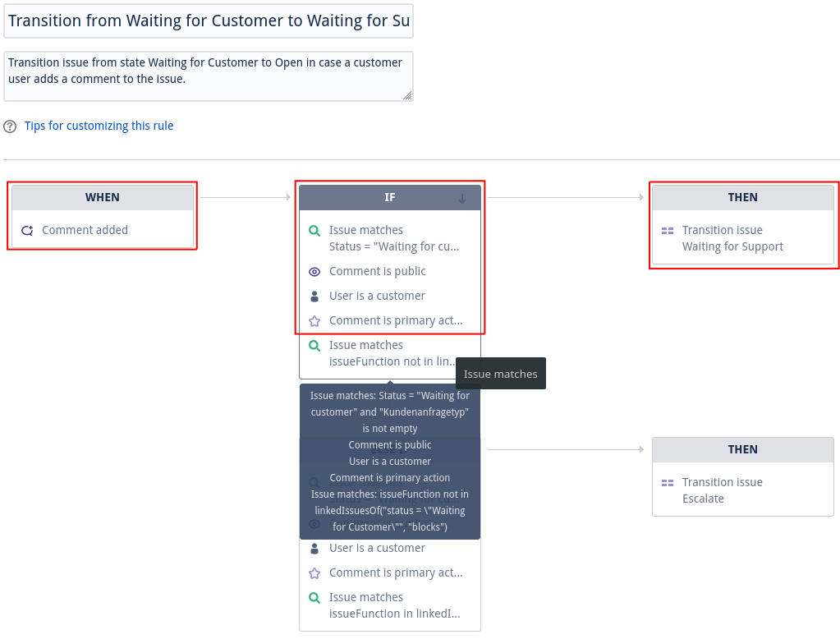Click the star icon on Comment is primary action
The image size is (840, 639).
click(x=314, y=320)
